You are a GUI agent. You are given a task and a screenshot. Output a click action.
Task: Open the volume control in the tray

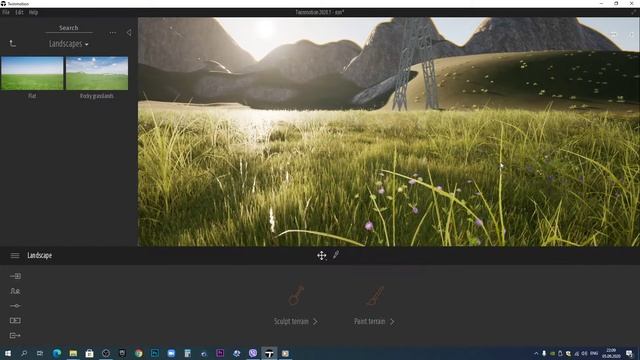pos(584,353)
